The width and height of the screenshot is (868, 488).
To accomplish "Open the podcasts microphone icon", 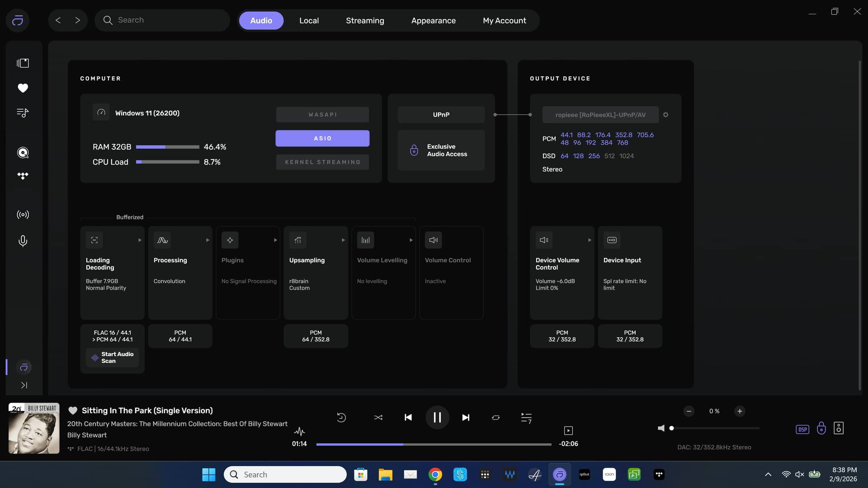I will pos(23,241).
